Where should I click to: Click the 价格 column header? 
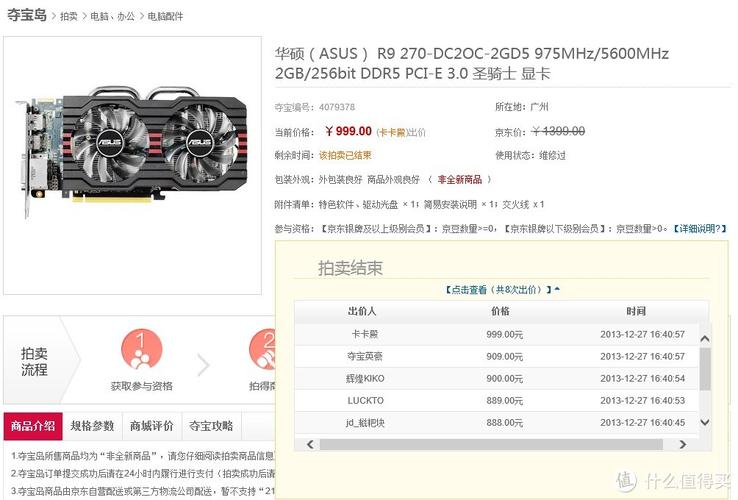[x=500, y=311]
